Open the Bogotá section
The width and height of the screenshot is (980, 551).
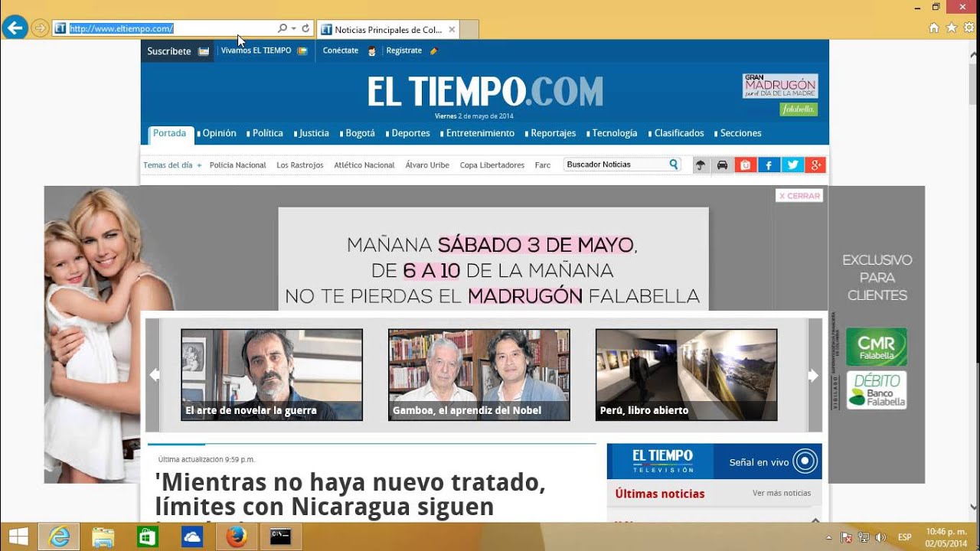pos(361,133)
